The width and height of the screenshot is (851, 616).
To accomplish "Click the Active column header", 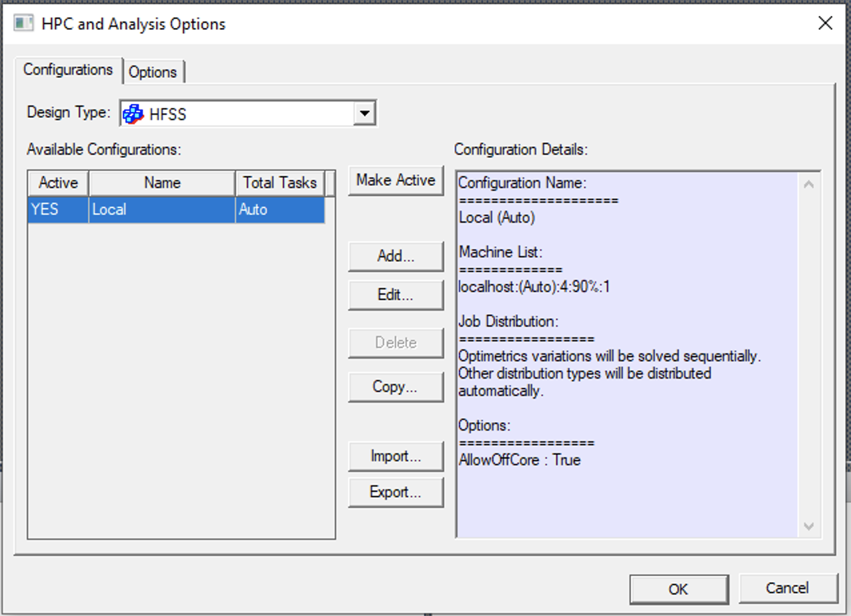I will 58,183.
